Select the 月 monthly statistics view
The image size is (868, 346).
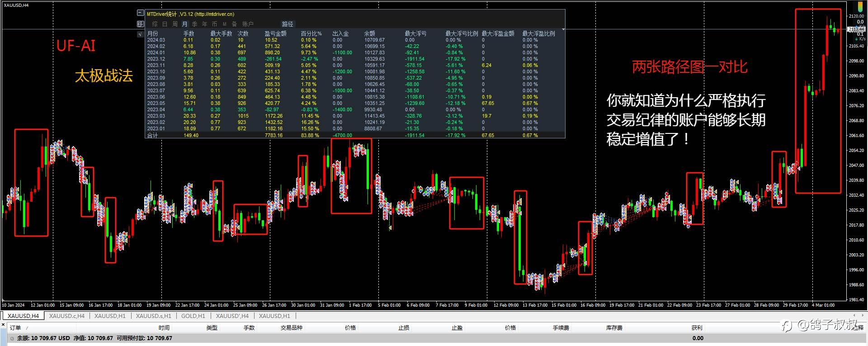184,24
